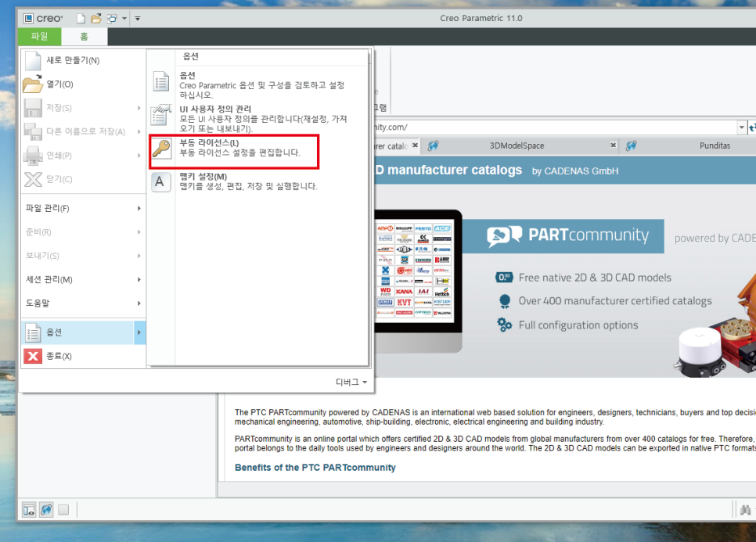Click Free native 2D & 3D CAD models text
This screenshot has width=756, height=542.
pyautogui.click(x=595, y=278)
